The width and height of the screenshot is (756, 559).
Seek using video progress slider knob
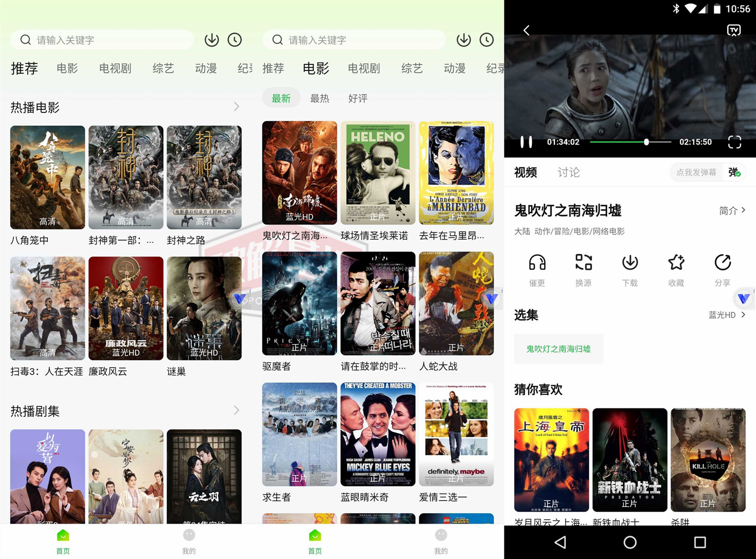pos(647,142)
